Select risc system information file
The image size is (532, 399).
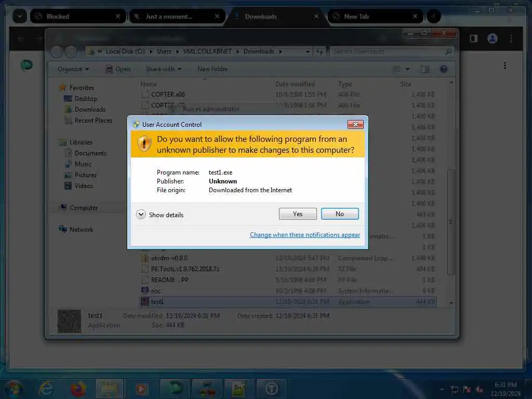(288, 291)
